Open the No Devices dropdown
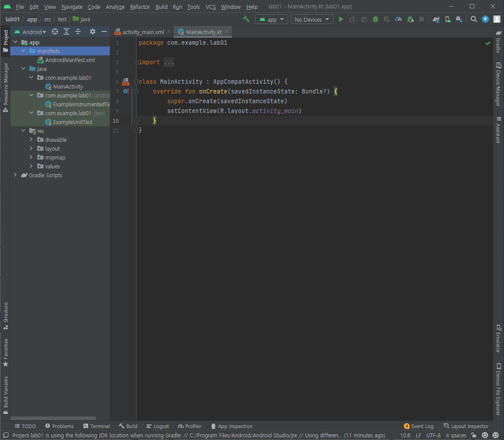Screen dimensions: 504x440 pyautogui.click(x=312, y=19)
